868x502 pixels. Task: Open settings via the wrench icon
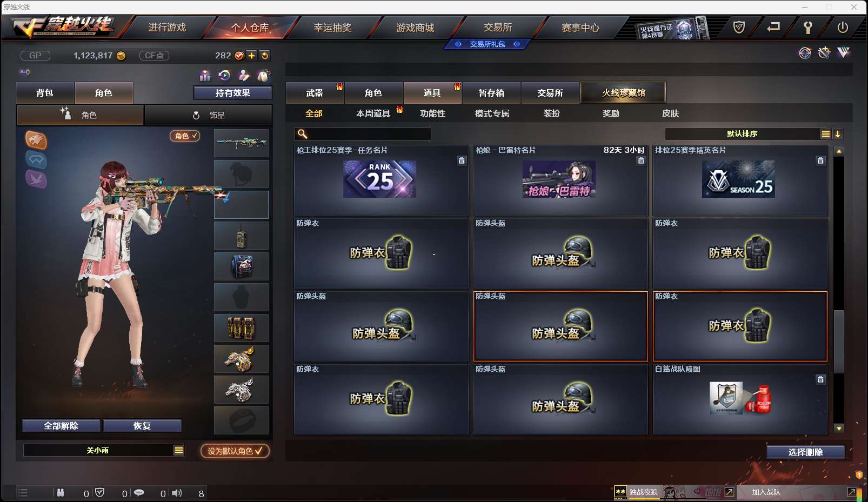tap(808, 27)
